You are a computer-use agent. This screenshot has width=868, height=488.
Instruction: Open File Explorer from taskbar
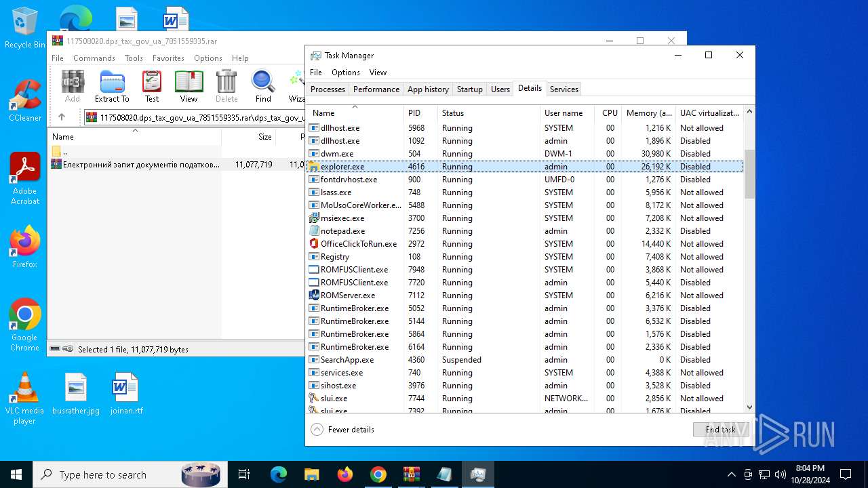click(x=311, y=474)
